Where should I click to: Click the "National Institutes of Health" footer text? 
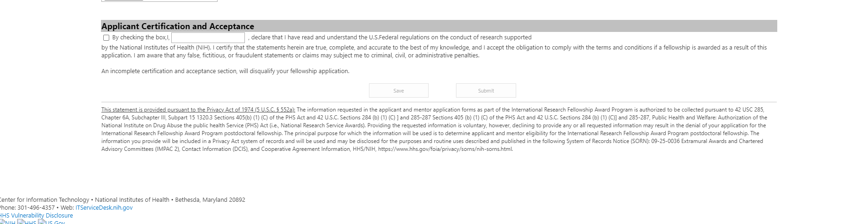[132, 200]
